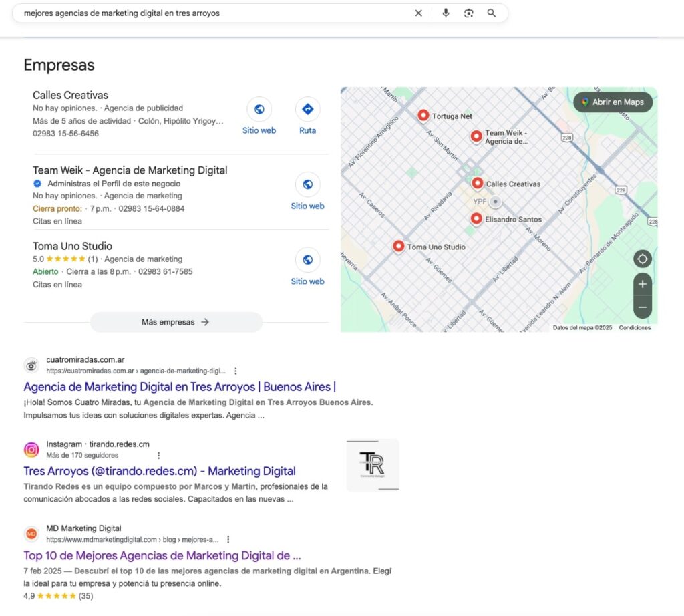Click the Más empresas button

click(176, 321)
